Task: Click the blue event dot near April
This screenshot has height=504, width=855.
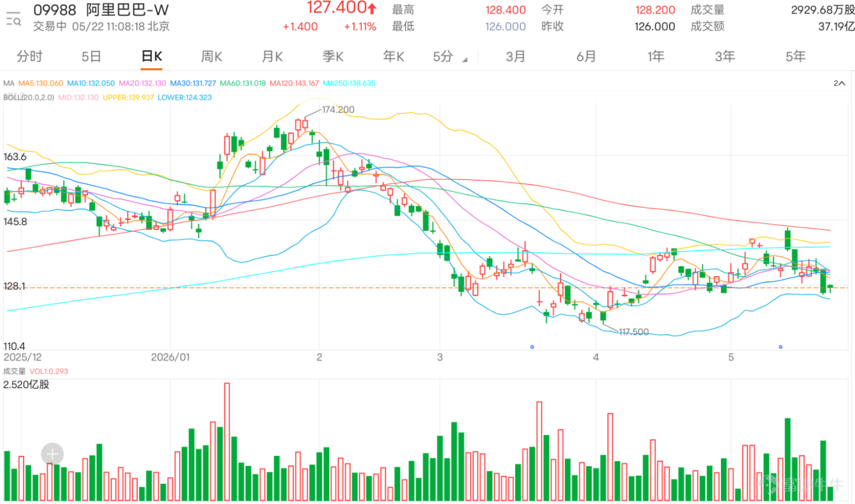Action: (532, 347)
